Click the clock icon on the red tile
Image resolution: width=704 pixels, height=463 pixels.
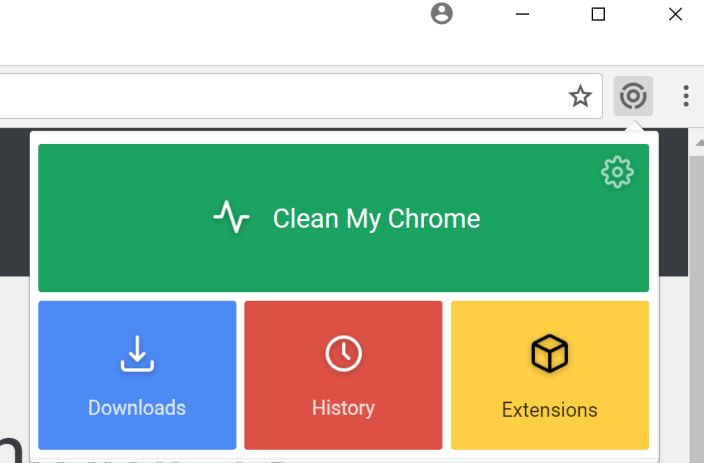[343, 353]
